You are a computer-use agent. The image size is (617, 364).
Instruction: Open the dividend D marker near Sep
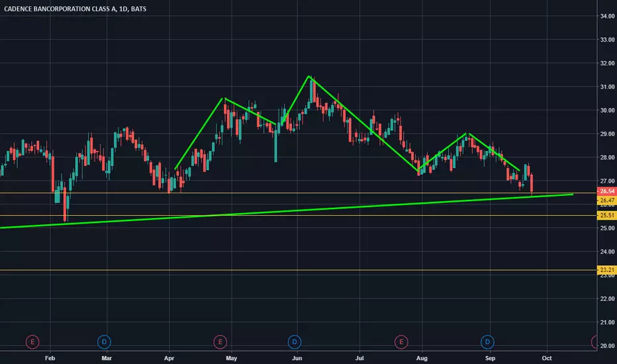tap(487, 342)
